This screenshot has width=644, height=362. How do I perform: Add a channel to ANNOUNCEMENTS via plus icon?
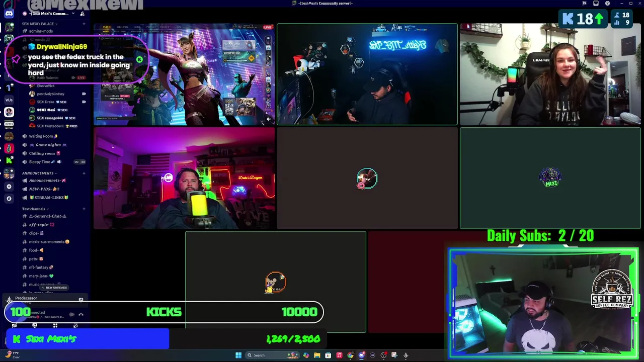(x=84, y=173)
